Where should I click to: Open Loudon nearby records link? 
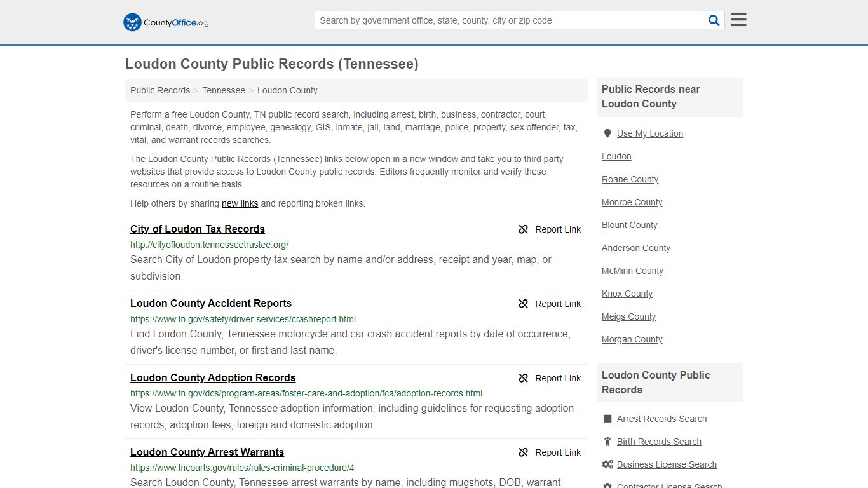(x=616, y=156)
